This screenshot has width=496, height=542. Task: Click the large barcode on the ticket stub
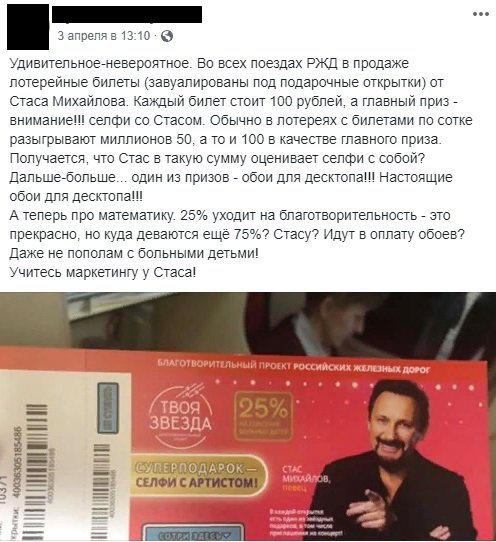(34, 472)
